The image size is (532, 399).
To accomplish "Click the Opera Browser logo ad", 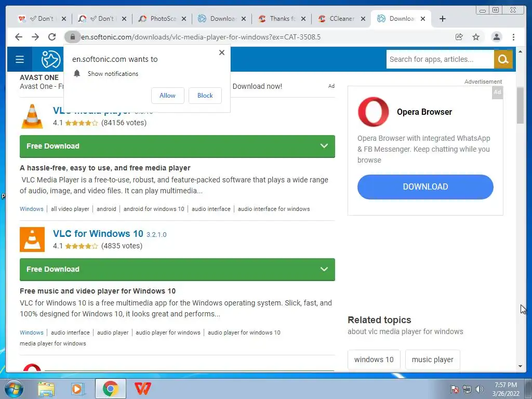I will point(374,112).
